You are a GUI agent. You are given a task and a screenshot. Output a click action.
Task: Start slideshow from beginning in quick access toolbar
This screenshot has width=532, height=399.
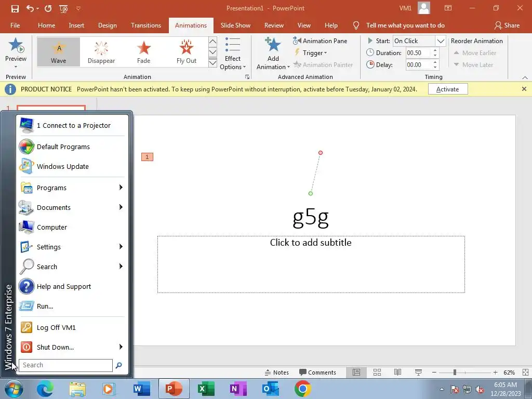63,8
